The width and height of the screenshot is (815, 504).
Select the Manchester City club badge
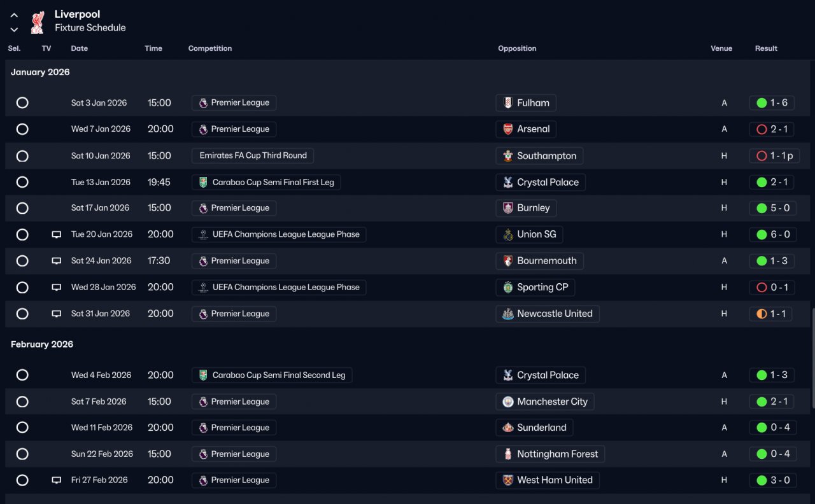[x=507, y=402]
